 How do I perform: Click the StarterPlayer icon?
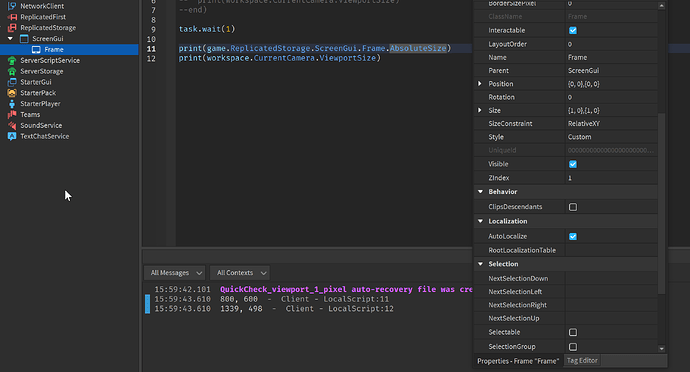(12, 104)
